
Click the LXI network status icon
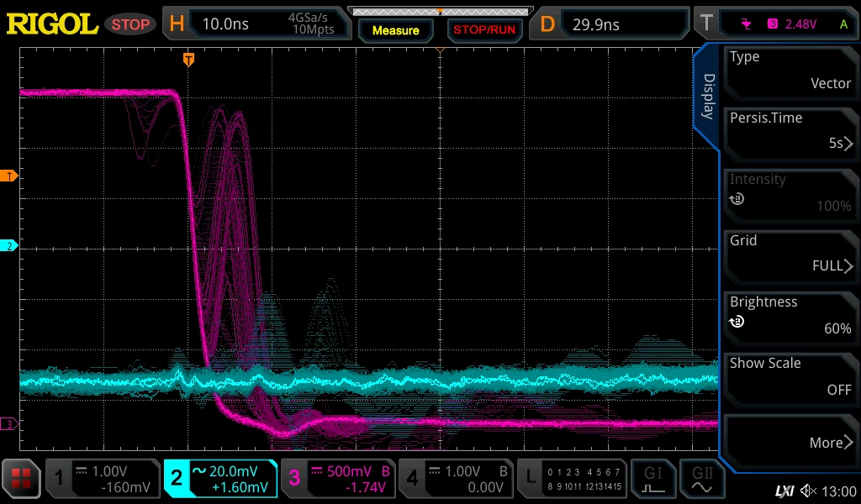click(x=784, y=491)
